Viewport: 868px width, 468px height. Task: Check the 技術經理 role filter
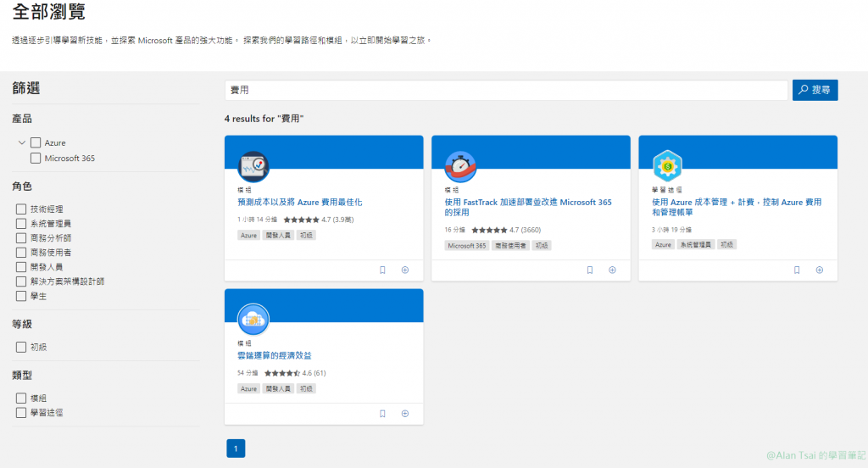tap(21, 209)
